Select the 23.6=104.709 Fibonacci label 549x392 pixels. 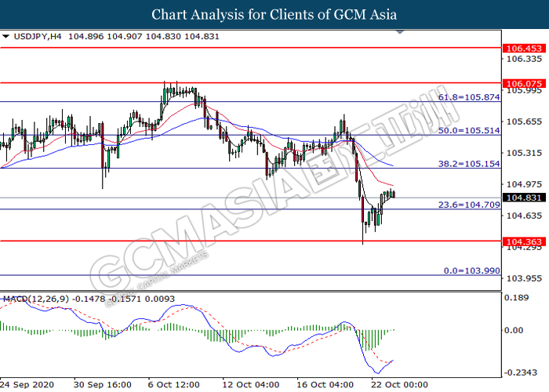(469, 205)
